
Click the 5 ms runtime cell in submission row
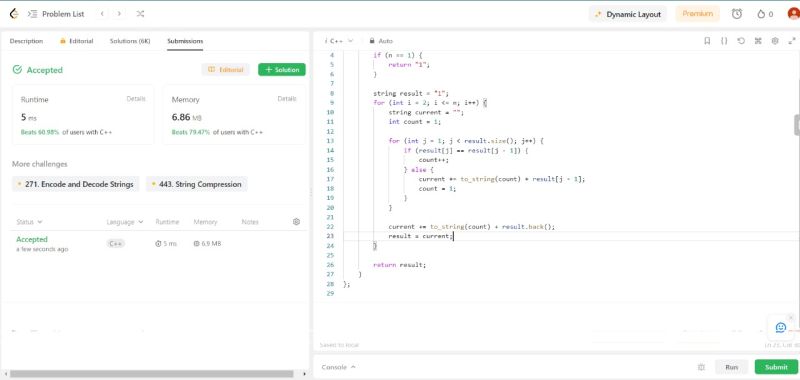pos(166,244)
